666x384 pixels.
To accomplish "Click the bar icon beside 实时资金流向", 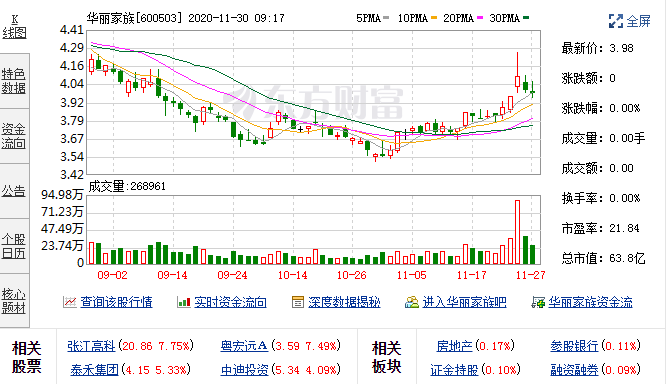I will tap(183, 302).
